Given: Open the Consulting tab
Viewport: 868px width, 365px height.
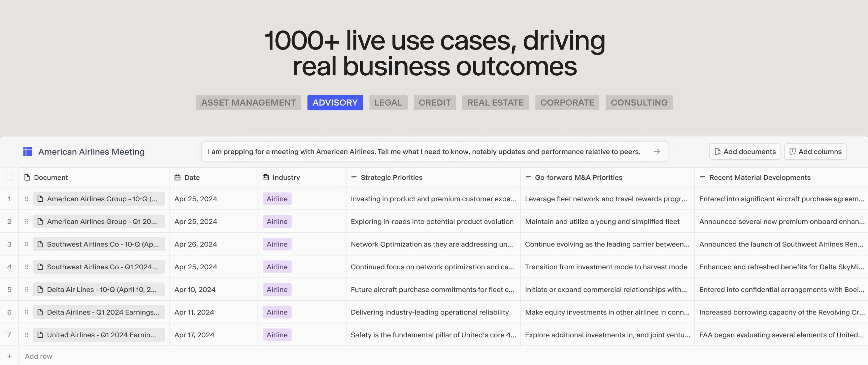Looking at the screenshot, I should click(639, 102).
